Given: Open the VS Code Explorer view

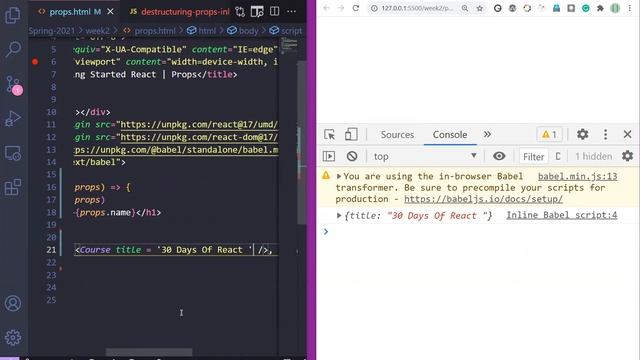Looking at the screenshot, I should [13, 15].
